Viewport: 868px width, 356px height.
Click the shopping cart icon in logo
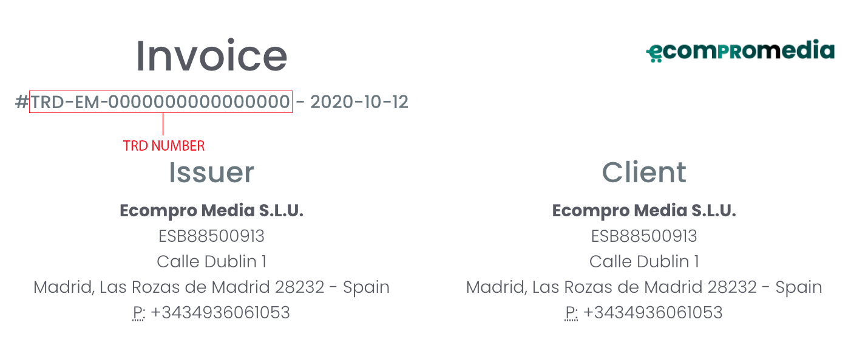tap(654, 54)
